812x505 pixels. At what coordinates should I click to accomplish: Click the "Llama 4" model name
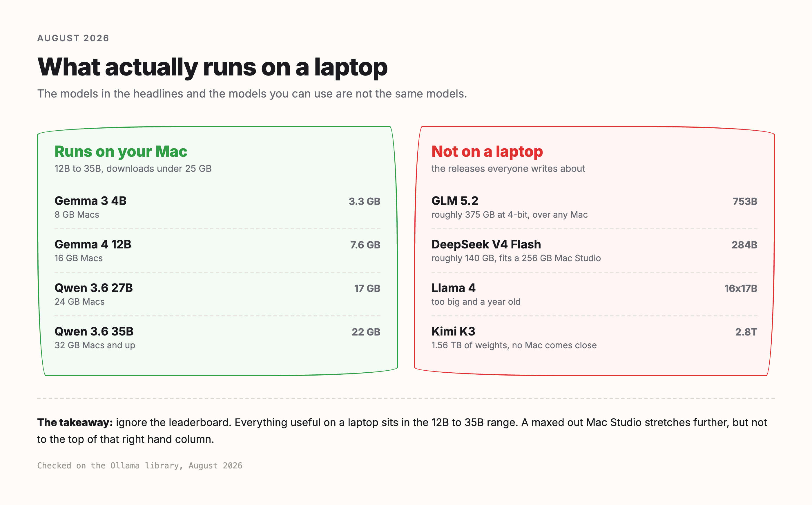453,288
